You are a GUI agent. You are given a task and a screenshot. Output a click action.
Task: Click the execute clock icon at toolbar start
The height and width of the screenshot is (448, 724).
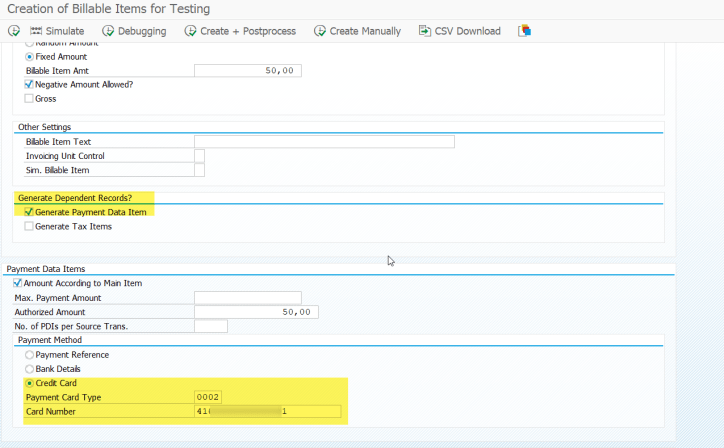click(x=13, y=31)
